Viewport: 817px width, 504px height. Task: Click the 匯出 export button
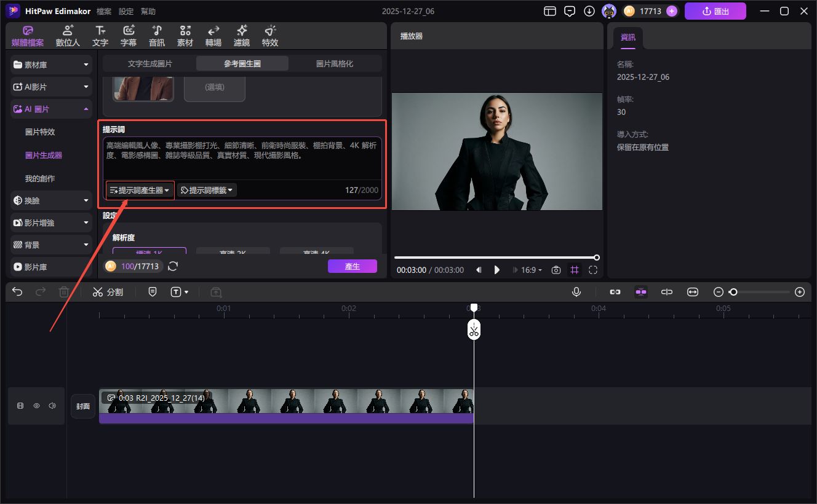pyautogui.click(x=715, y=11)
